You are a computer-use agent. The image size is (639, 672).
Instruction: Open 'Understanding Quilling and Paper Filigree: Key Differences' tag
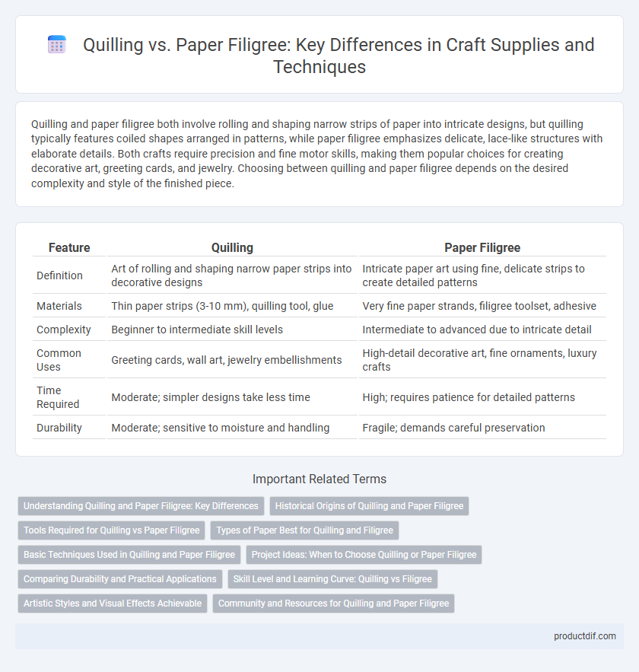pos(141,506)
